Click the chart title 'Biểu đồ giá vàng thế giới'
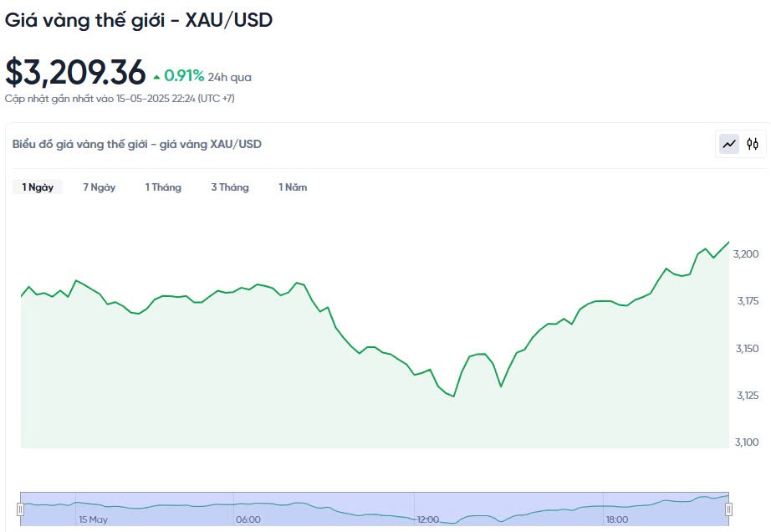This screenshot has width=771, height=532. [x=136, y=144]
